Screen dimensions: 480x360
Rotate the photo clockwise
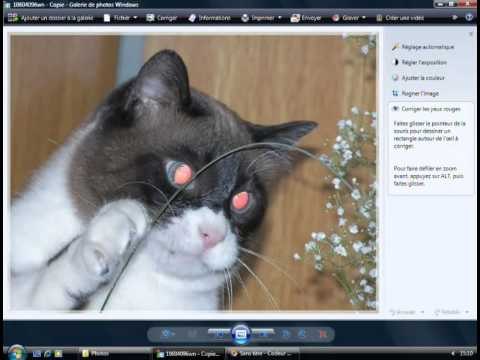(x=302, y=334)
